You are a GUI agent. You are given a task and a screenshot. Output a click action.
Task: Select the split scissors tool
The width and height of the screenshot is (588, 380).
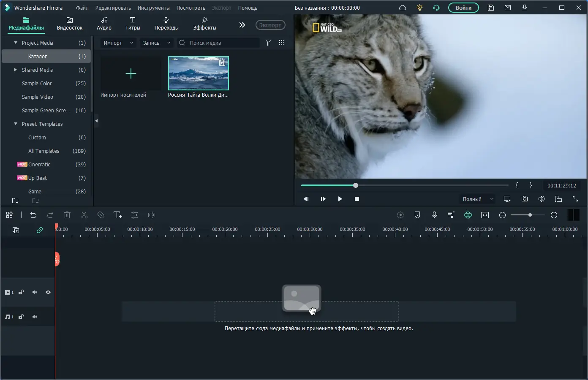click(84, 215)
